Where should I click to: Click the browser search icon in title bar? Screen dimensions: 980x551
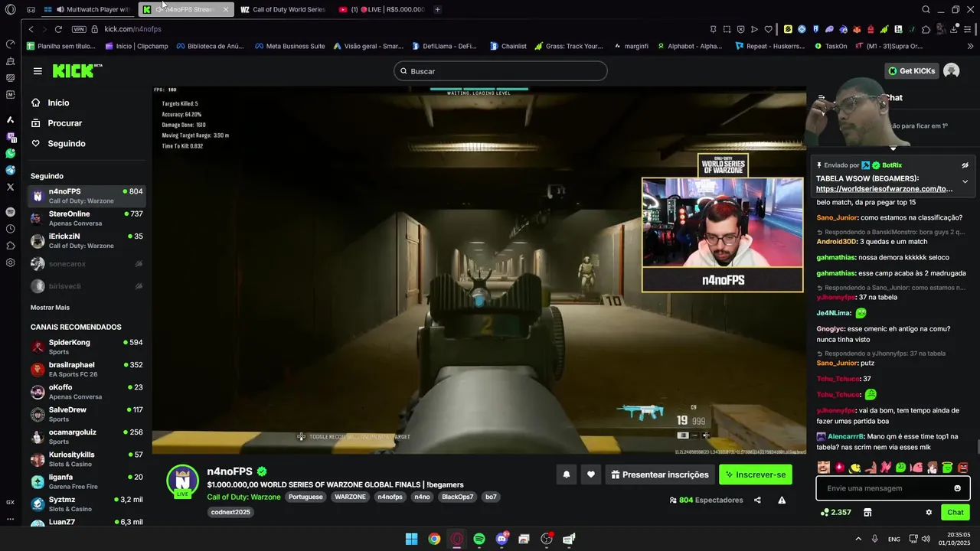pyautogui.click(x=926, y=9)
